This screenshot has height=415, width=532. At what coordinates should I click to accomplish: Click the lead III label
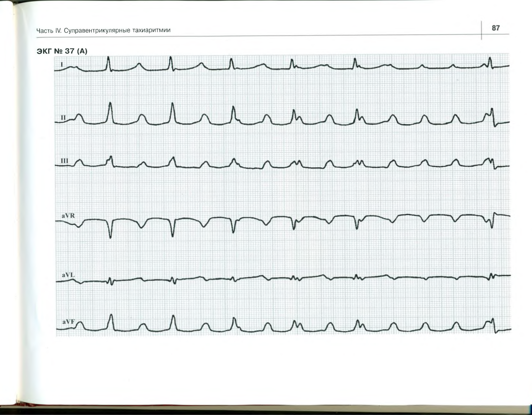(65, 161)
